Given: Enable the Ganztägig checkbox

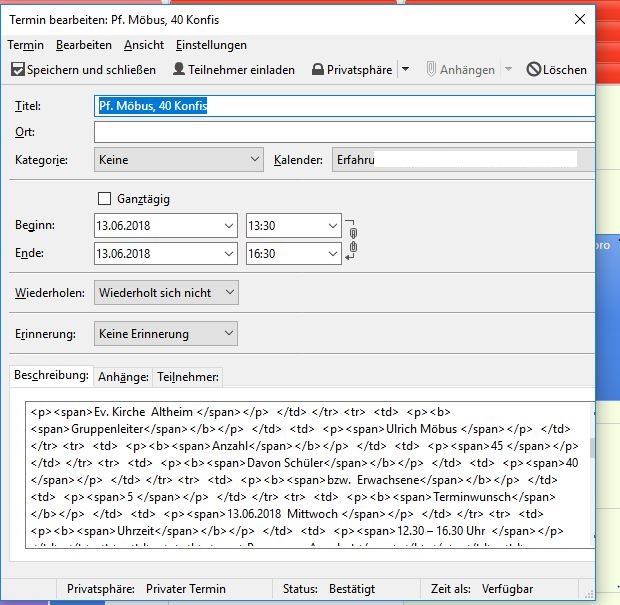Looking at the screenshot, I should tap(105, 199).
